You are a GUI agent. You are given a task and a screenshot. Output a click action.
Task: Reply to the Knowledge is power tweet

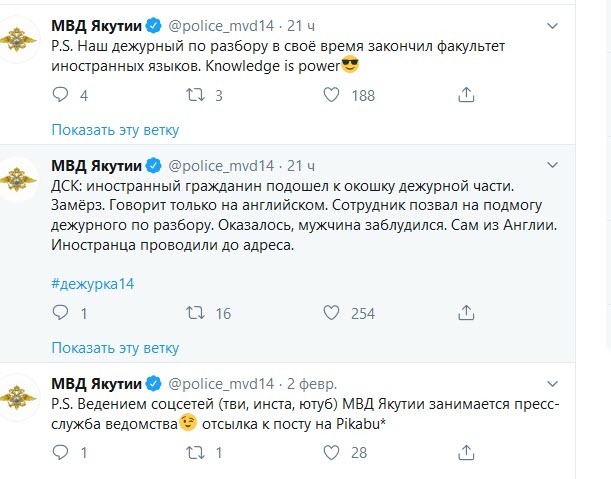(x=60, y=95)
